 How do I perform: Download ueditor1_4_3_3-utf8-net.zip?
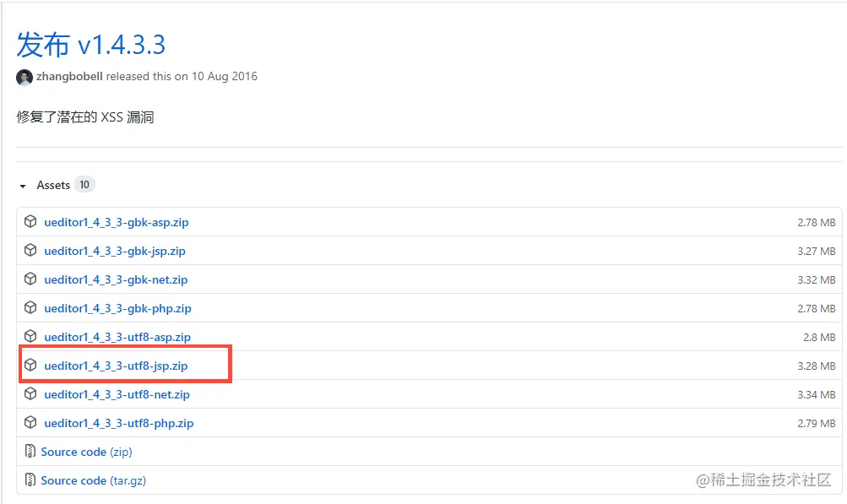pyautogui.click(x=117, y=394)
